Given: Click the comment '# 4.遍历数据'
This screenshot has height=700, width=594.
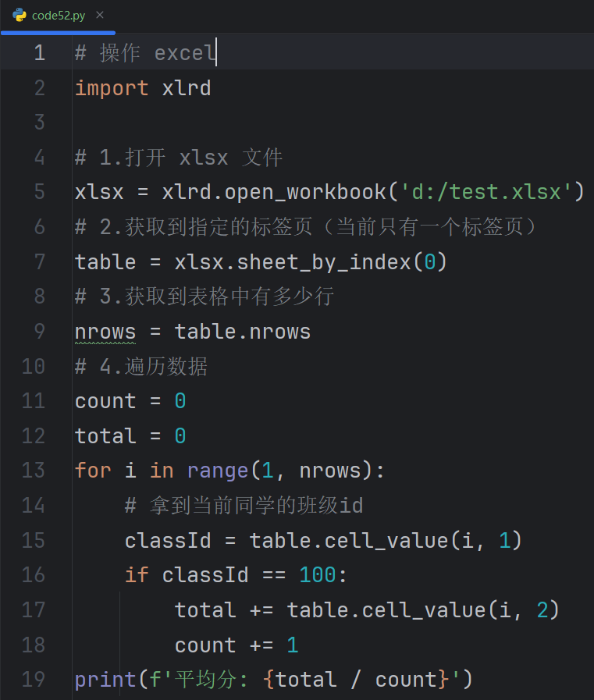Looking at the screenshot, I should (141, 366).
